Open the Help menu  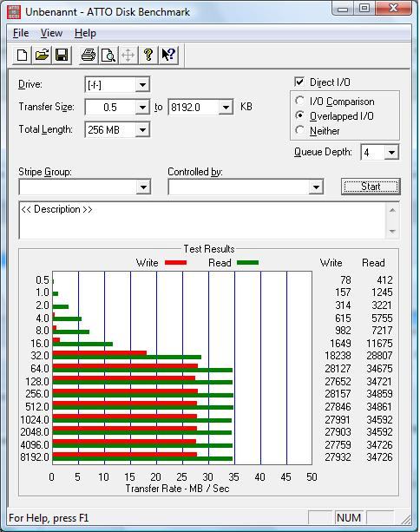pyautogui.click(x=85, y=33)
